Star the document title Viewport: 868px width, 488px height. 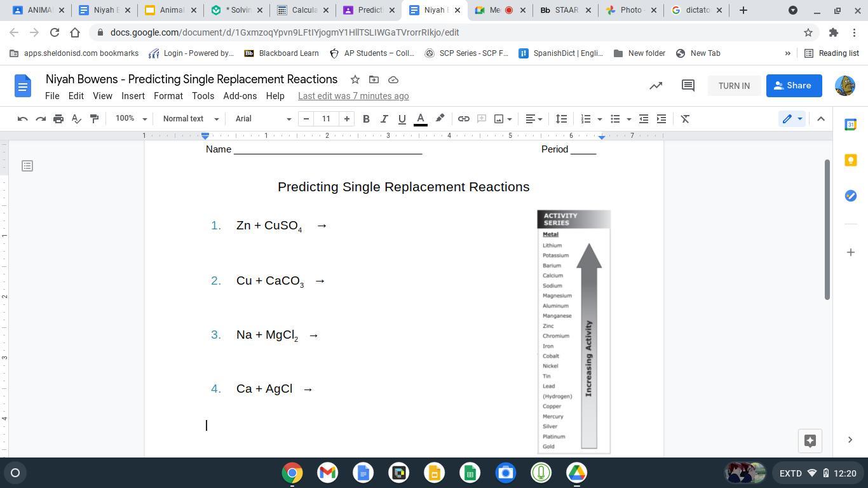coord(355,79)
